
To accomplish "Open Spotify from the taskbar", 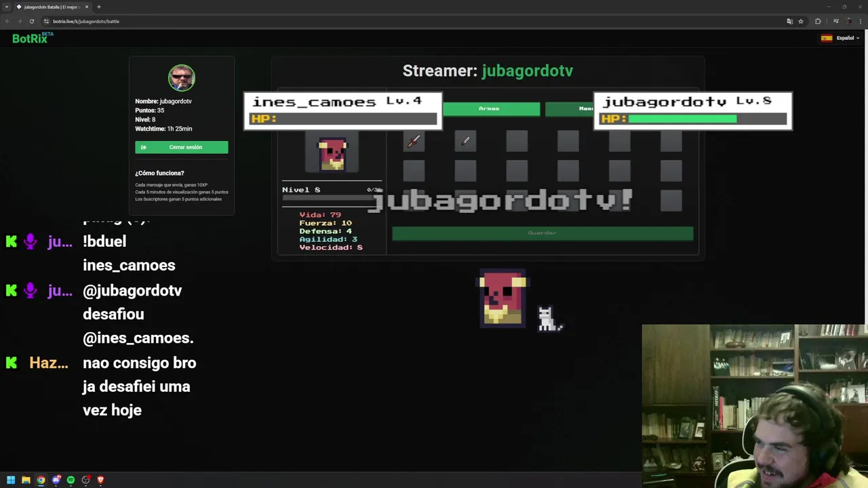I will coord(71,480).
